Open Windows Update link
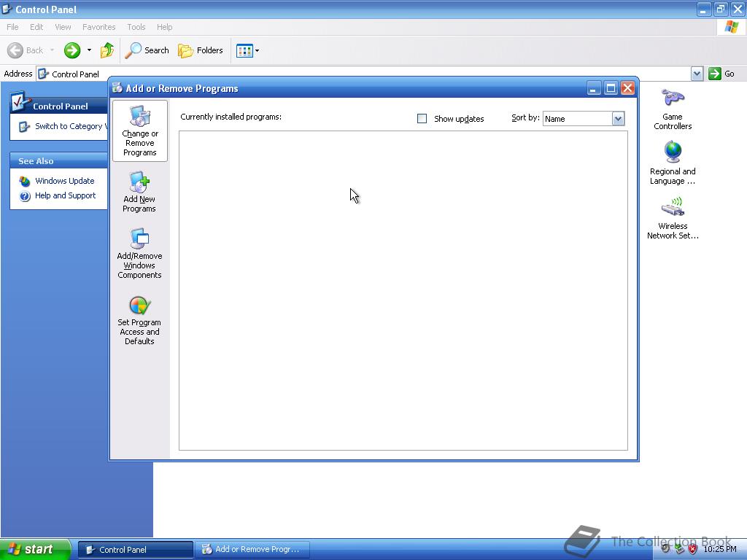Screen dimensions: 747x560 pyautogui.click(x=64, y=181)
